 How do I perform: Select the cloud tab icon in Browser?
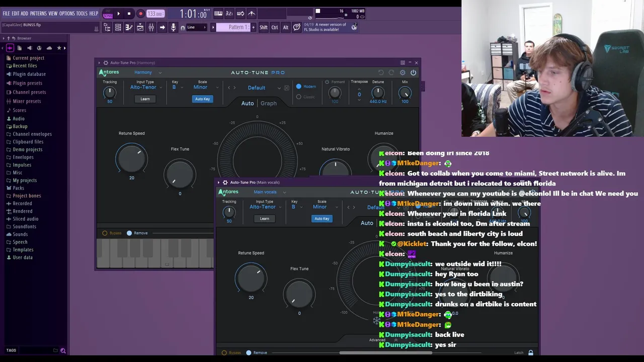[49, 48]
